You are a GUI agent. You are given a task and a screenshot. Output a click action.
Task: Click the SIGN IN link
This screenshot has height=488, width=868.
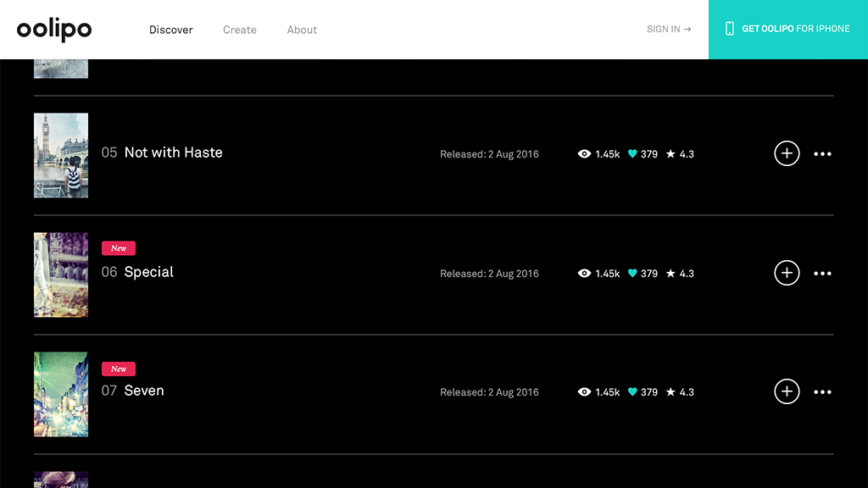[x=669, y=29]
